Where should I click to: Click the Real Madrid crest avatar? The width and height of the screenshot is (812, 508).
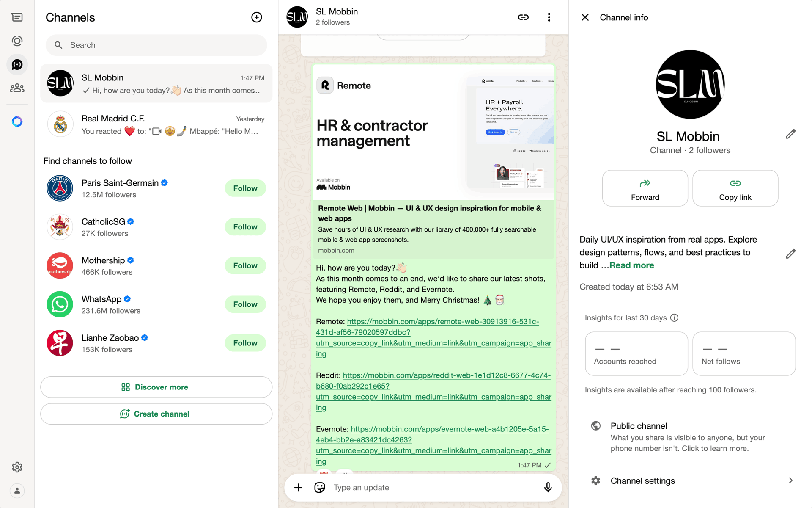pyautogui.click(x=60, y=124)
